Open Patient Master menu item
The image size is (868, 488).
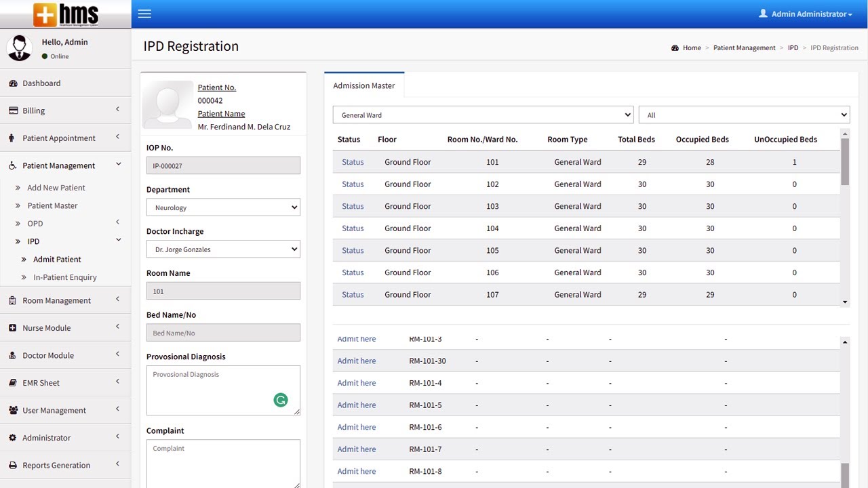(x=52, y=205)
